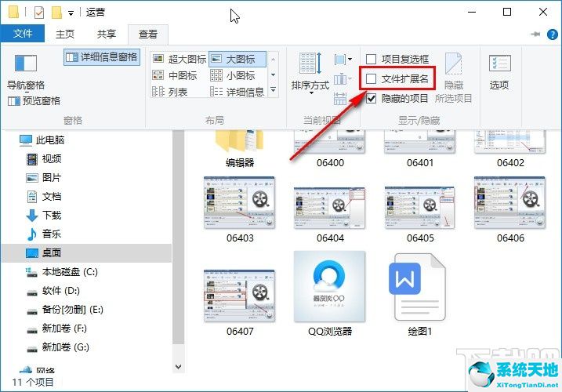Select the QQ浏览器 file
This screenshot has height=392, width=562.
point(330,294)
